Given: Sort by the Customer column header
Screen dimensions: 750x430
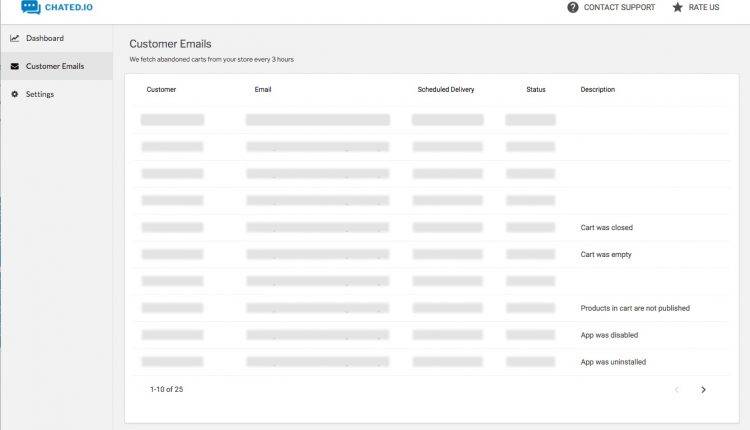Looking at the screenshot, I should pyautogui.click(x=161, y=90).
